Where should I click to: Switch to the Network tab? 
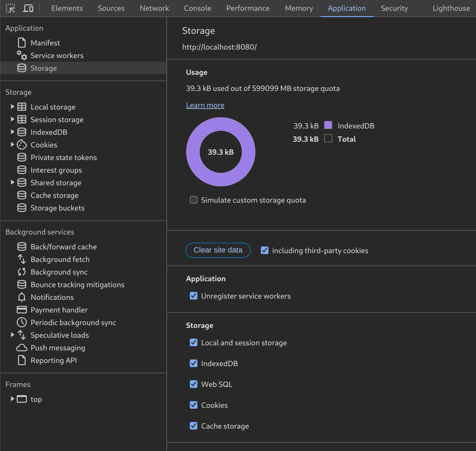tap(154, 8)
